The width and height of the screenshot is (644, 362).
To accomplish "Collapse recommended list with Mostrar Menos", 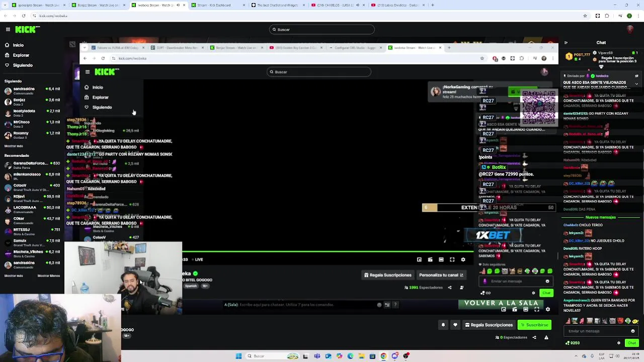I will [x=49, y=276].
